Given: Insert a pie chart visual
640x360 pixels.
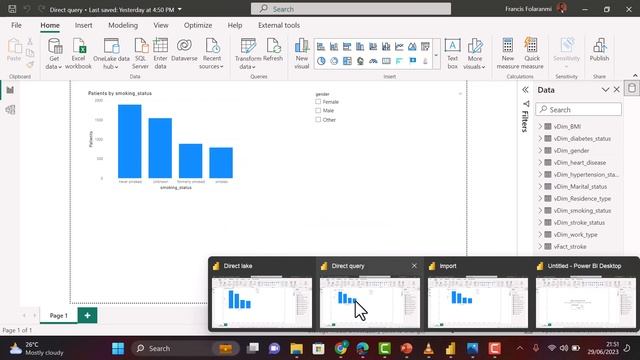Looking at the screenshot, I should (321, 61).
